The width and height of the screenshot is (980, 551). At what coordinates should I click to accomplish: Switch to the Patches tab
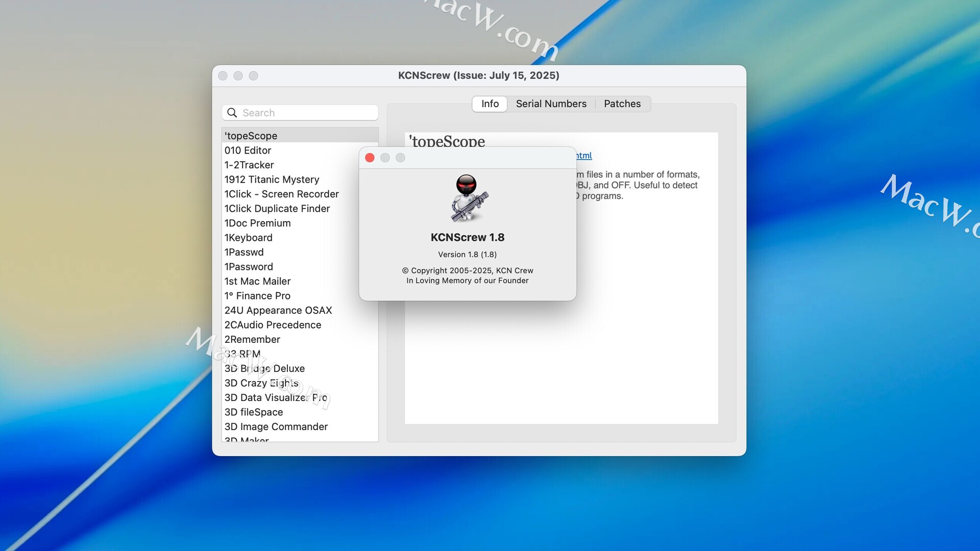click(x=622, y=104)
